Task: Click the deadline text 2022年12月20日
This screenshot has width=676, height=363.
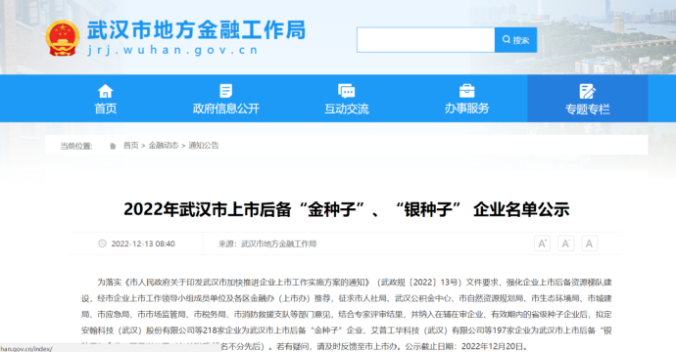Action: pyautogui.click(x=492, y=347)
